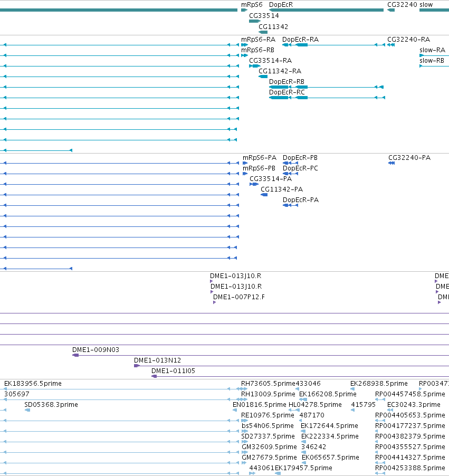Open the HL04278.5prime EST
The image size is (449, 476).
294,410
